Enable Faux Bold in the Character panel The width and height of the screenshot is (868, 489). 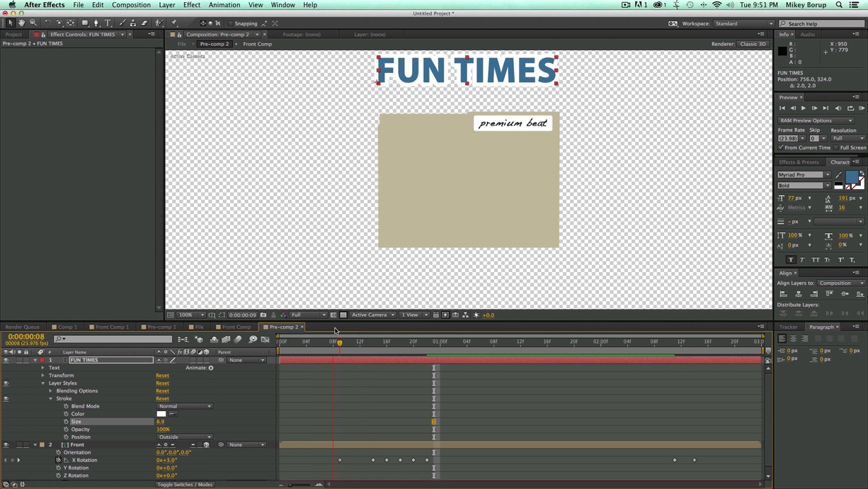click(x=791, y=259)
